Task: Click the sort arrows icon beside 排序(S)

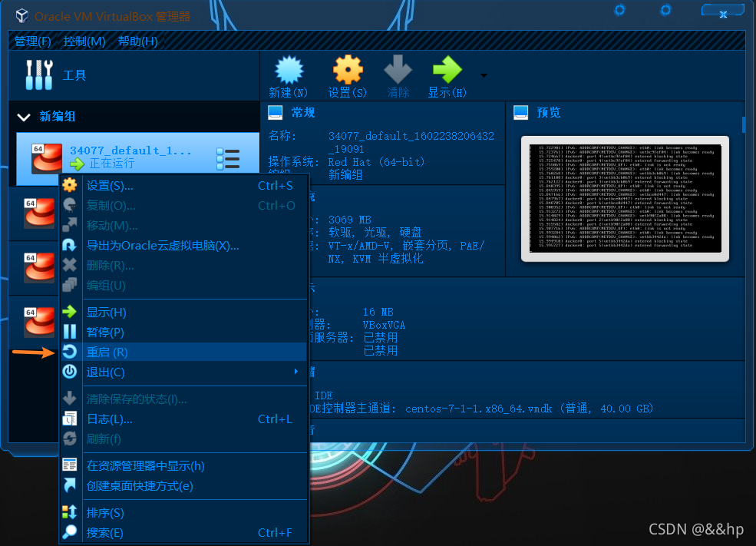Action: 70,511
